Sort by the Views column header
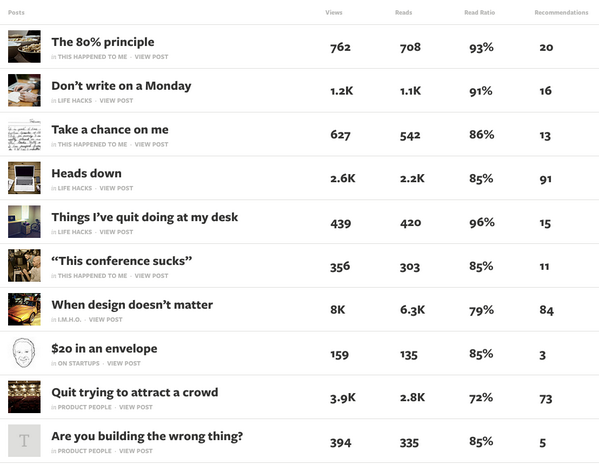 coord(333,13)
